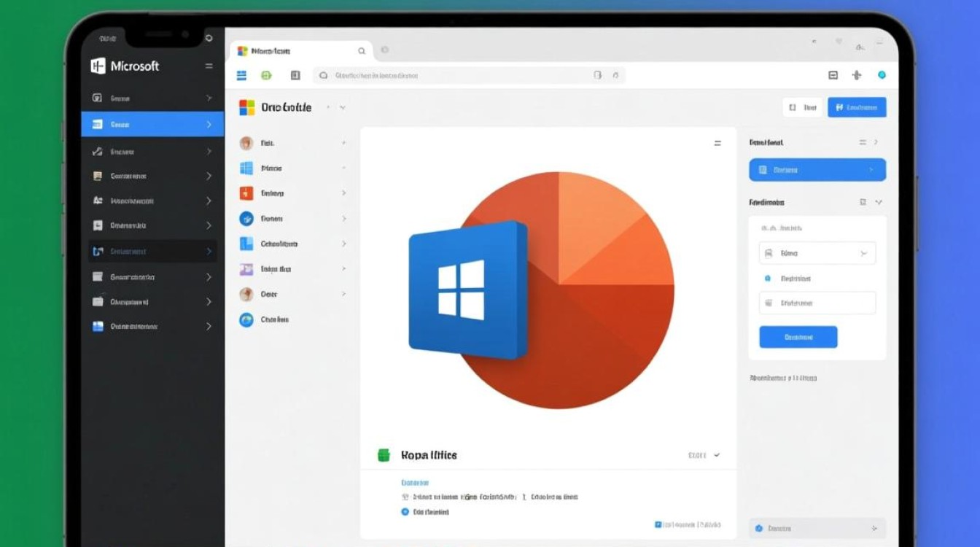Toggle the blue checkbox at the card's bottom right
Image resolution: width=980 pixels, height=547 pixels.
point(658,524)
